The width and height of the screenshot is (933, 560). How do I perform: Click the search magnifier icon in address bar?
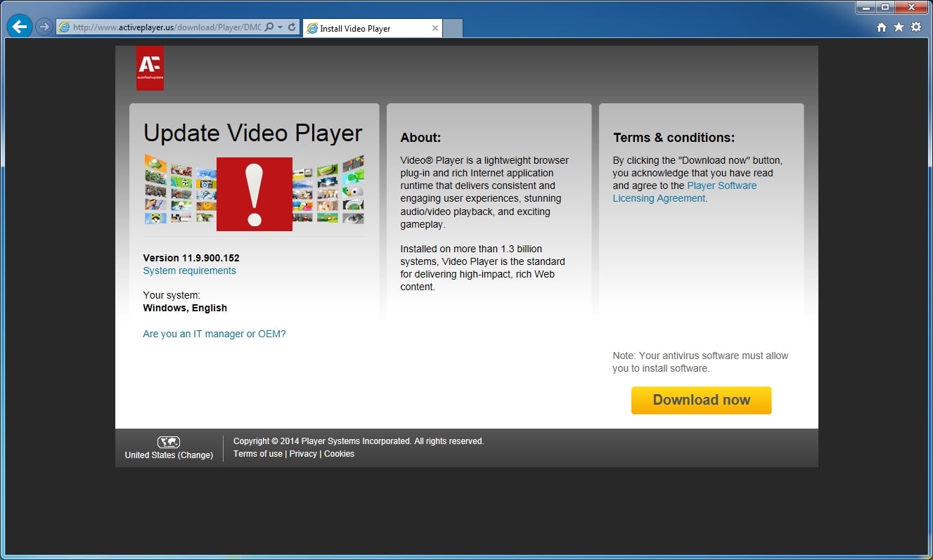[x=269, y=27]
